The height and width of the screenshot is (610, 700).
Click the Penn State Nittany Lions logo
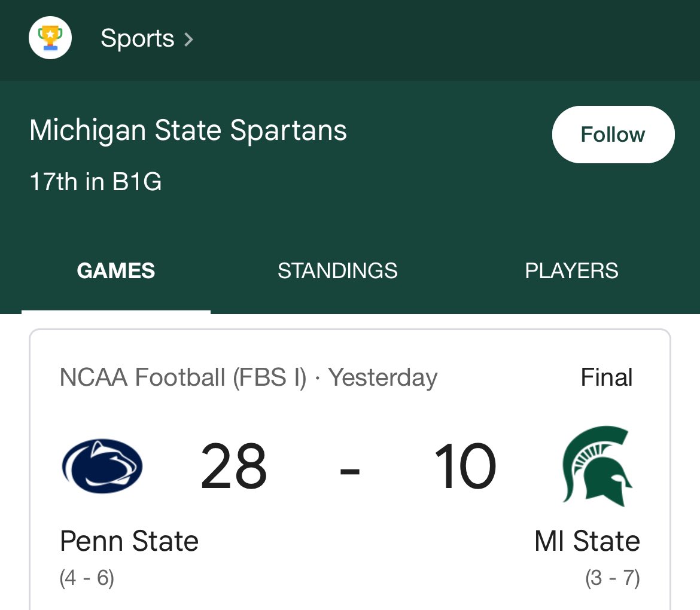102,466
